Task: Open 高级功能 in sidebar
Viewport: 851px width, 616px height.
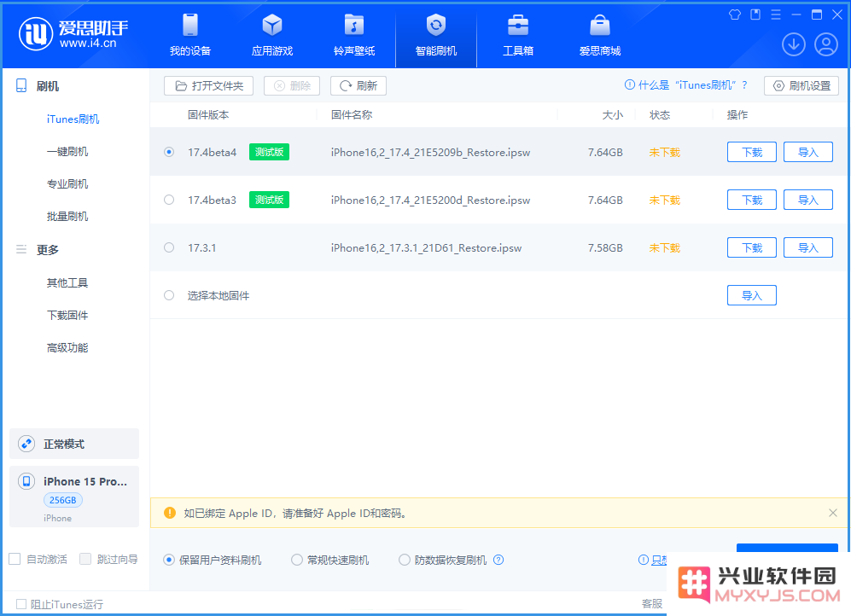Action: click(67, 347)
